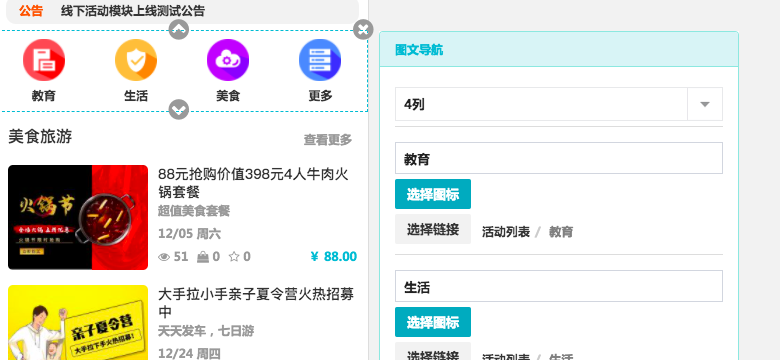Click 选择链接 button under 教育

[433, 229]
